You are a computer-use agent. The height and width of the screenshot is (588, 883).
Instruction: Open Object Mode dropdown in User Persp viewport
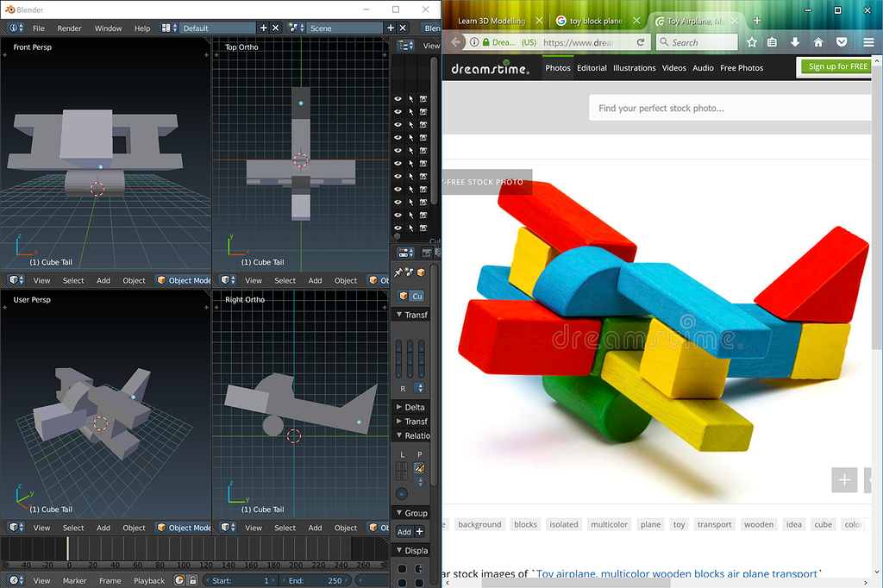pos(183,527)
